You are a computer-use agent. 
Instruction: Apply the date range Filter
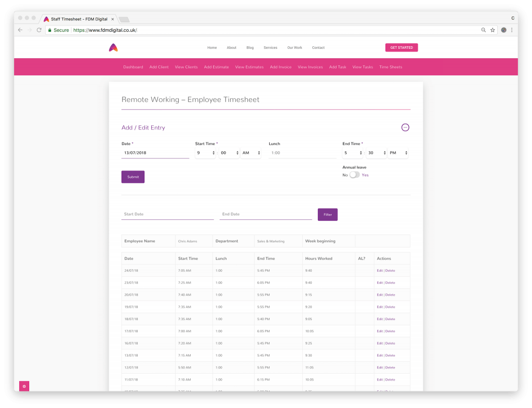[327, 214]
